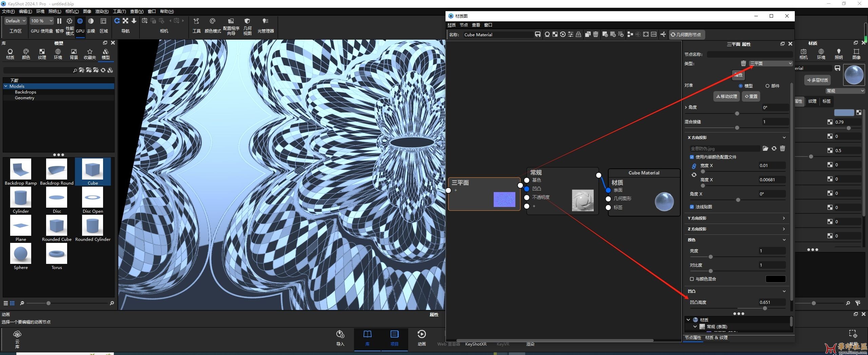
Task: Toggle GPU rendering mode
Action: [80, 21]
